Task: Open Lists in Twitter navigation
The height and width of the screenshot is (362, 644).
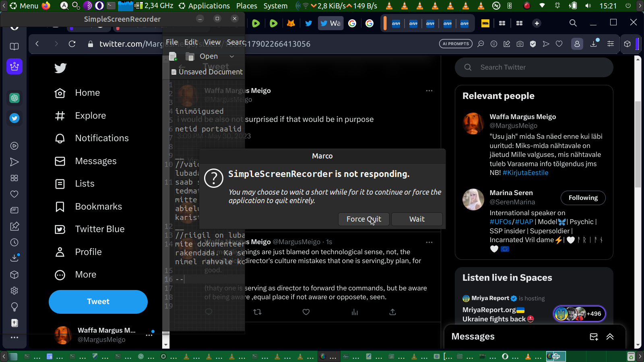Action: (74, 184)
